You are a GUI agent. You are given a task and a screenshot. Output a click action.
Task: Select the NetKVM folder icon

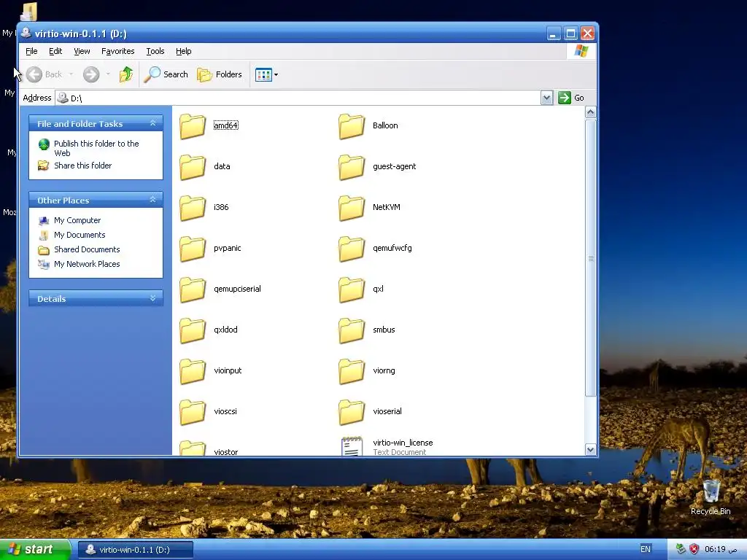[x=352, y=208]
